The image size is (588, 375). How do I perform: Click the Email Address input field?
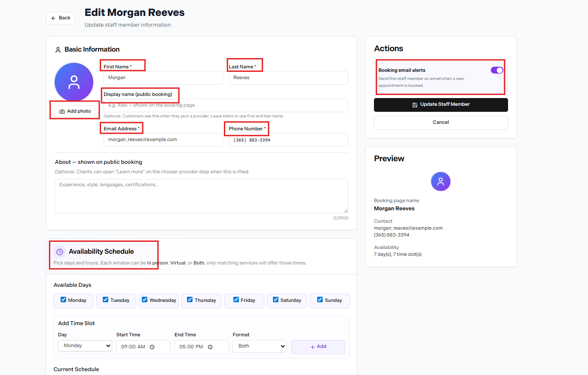pos(163,140)
